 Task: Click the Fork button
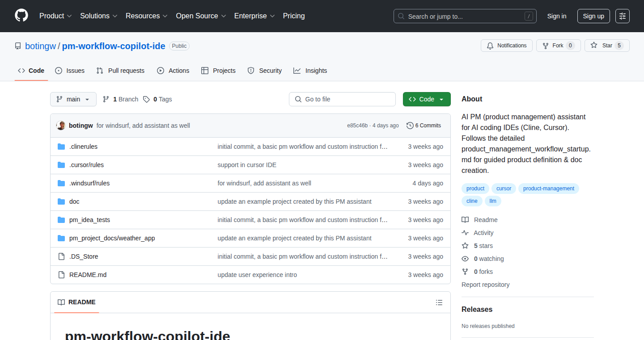558,46
